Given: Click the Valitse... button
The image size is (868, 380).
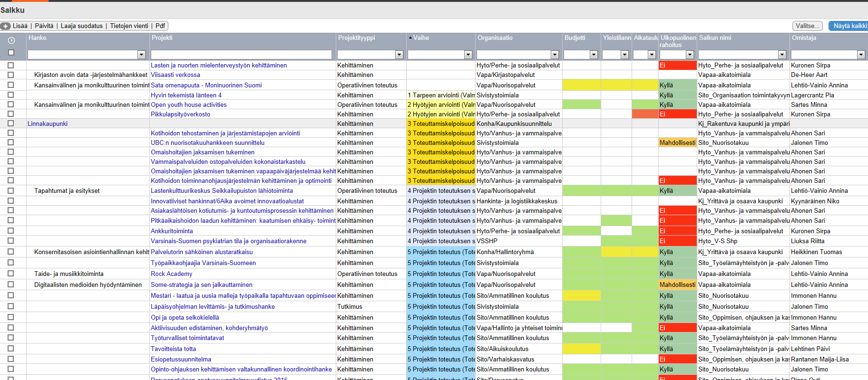Looking at the screenshot, I should click(808, 26).
